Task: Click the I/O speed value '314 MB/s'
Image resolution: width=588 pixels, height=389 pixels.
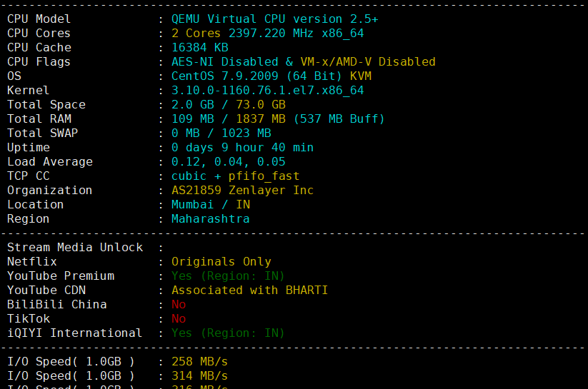Action: [x=199, y=376]
